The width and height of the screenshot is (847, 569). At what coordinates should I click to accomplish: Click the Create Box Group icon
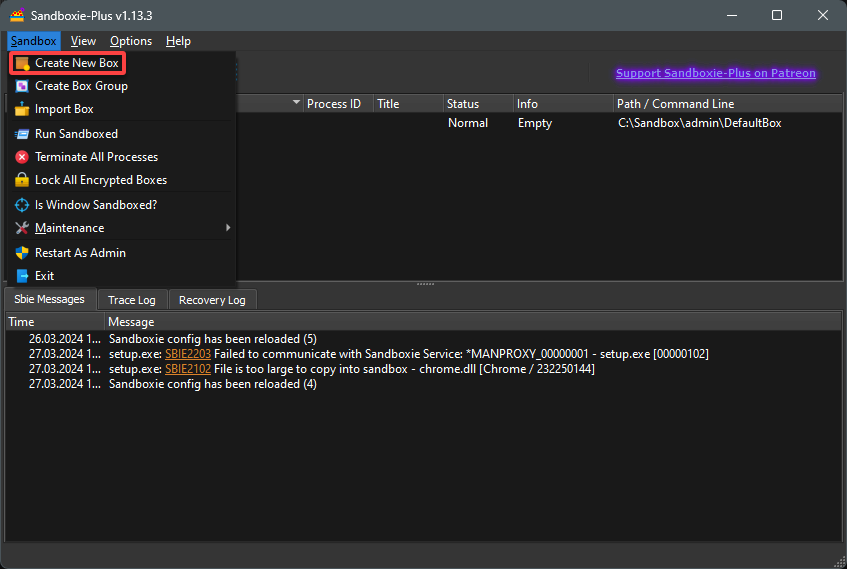point(22,86)
